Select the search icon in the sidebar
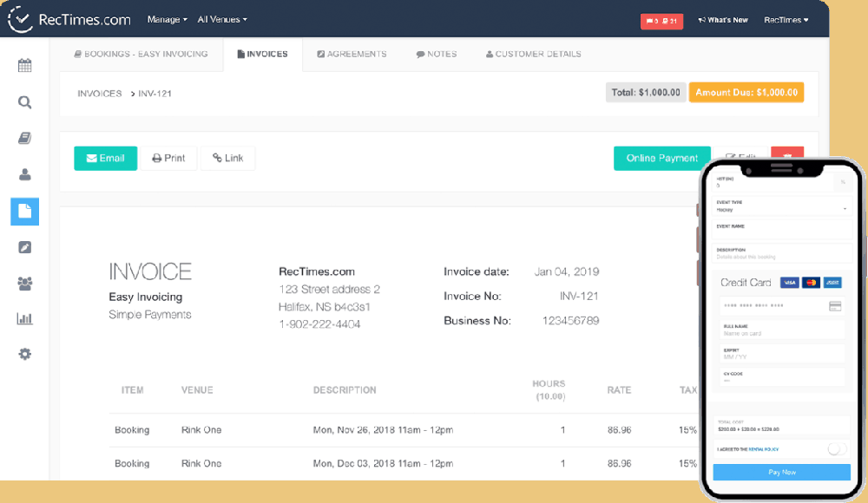This screenshot has height=503, width=868. pyautogui.click(x=24, y=101)
